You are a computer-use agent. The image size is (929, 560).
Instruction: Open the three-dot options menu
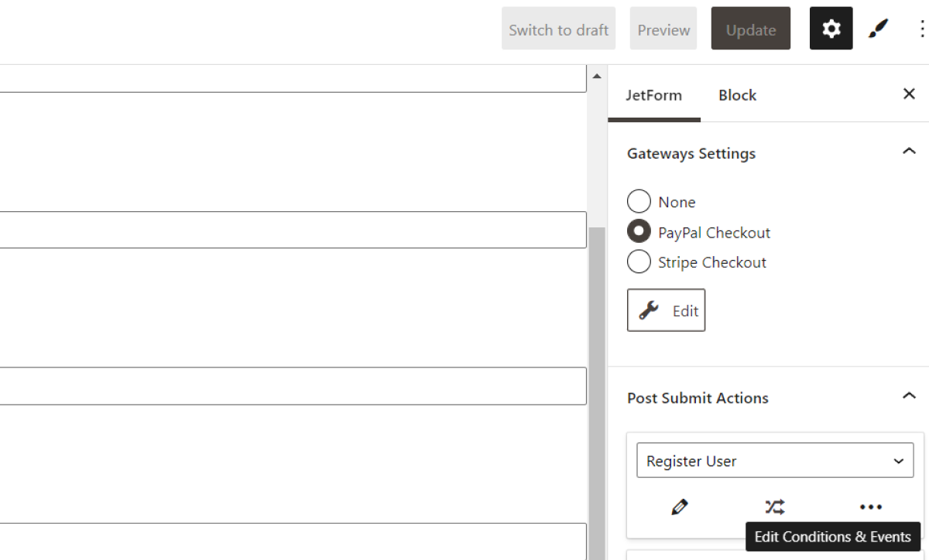[x=920, y=28]
